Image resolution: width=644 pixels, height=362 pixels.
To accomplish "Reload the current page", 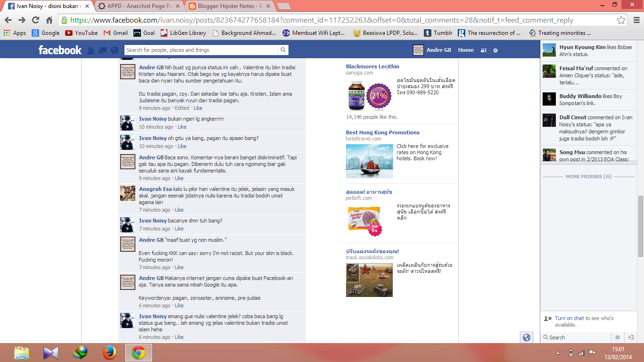I will point(35,20).
